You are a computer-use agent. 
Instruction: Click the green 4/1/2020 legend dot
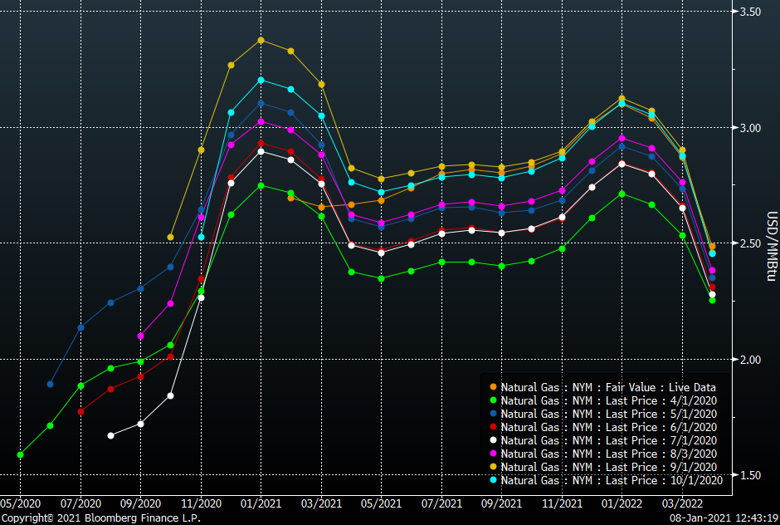(x=491, y=400)
